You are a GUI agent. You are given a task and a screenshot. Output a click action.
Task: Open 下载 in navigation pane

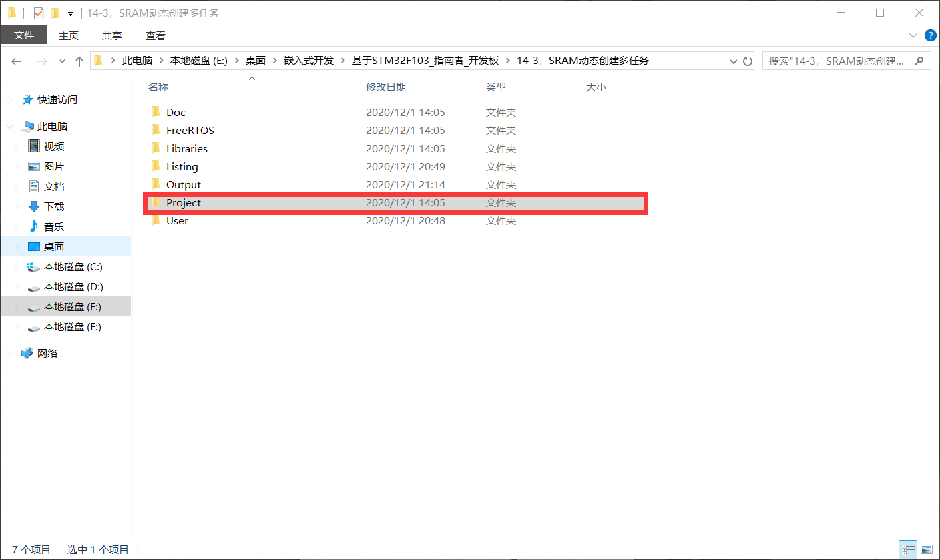tap(54, 206)
